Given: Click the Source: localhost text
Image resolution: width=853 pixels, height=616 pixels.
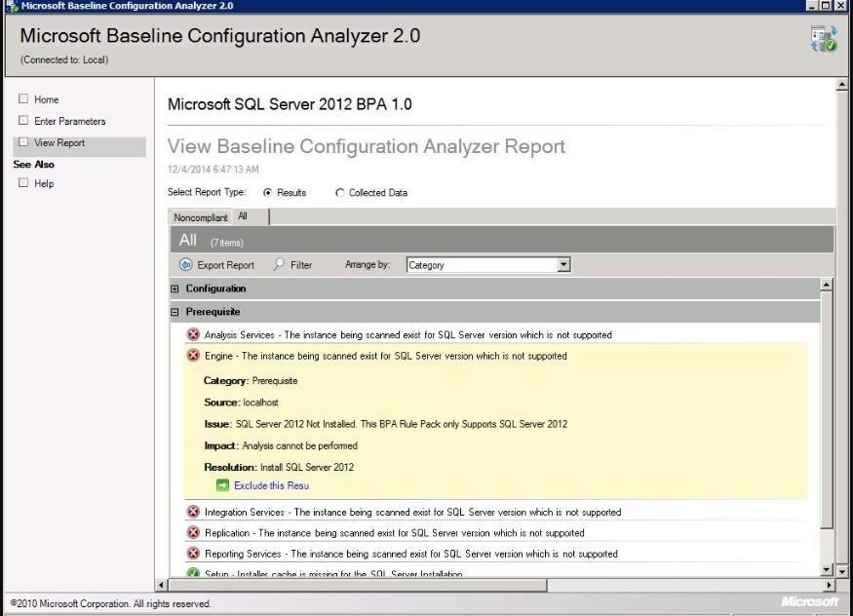Looking at the screenshot, I should point(241,403).
